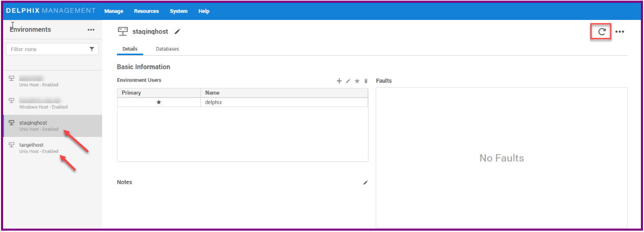Click the refresh environment icon
644x232 pixels.
click(x=602, y=32)
